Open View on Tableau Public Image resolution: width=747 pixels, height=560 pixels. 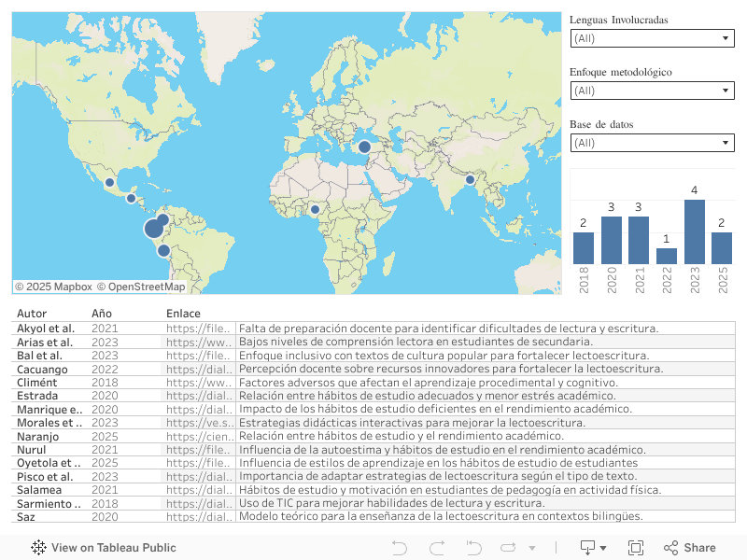click(104, 548)
